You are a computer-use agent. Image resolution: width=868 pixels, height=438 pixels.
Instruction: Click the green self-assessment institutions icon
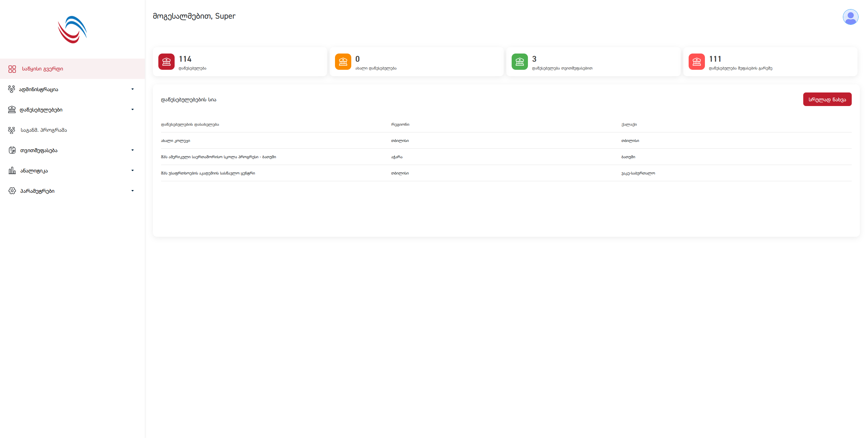point(520,62)
